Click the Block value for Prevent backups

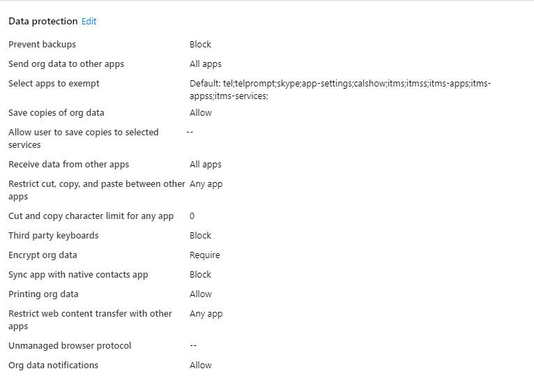(200, 45)
